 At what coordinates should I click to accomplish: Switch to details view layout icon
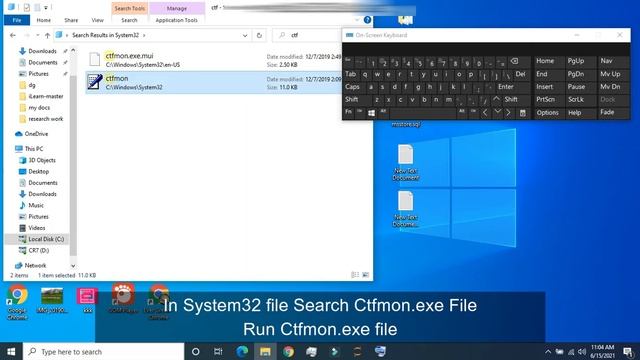pos(355,275)
